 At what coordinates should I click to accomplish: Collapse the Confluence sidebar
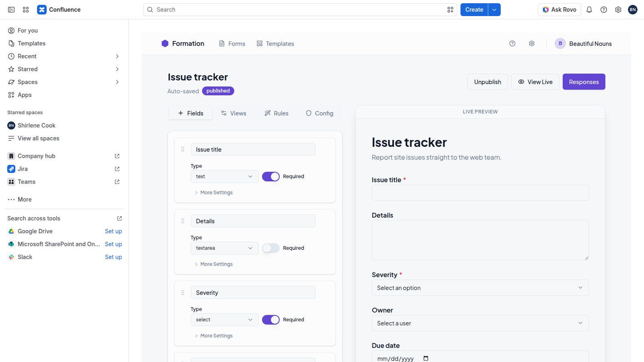point(11,10)
